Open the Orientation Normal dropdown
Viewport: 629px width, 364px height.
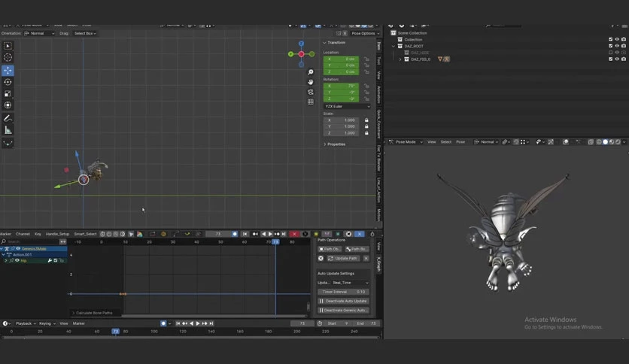(x=39, y=33)
